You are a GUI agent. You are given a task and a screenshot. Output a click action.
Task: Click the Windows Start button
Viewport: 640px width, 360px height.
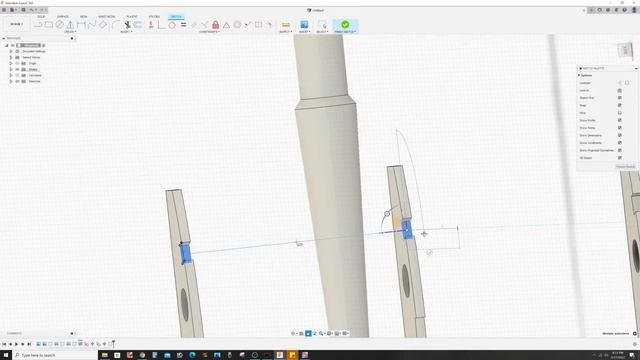tap(6, 355)
